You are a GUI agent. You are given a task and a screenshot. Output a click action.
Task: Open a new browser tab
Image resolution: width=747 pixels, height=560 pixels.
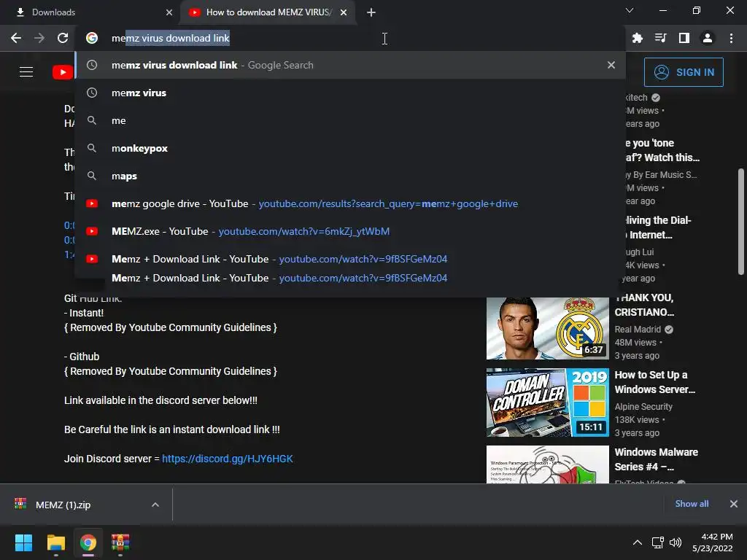point(371,12)
